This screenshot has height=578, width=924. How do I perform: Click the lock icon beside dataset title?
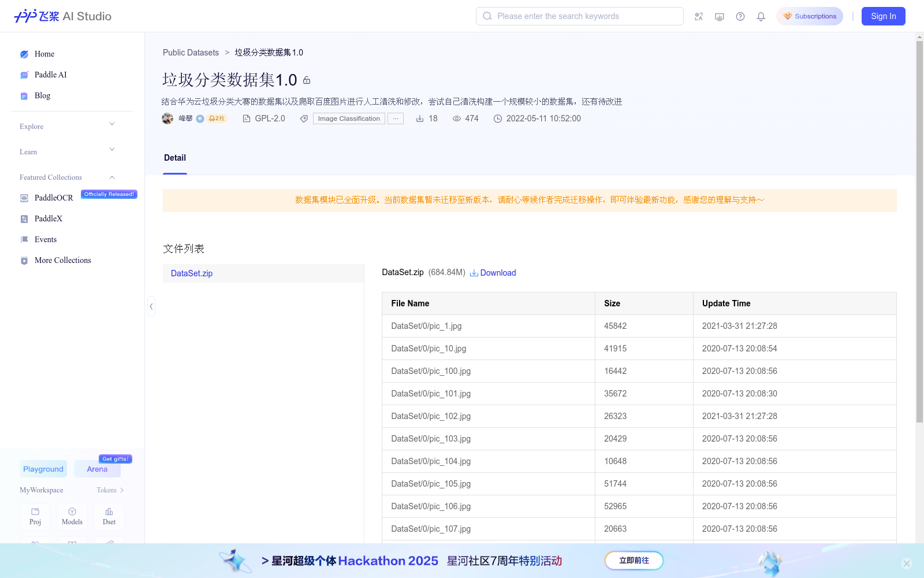click(307, 80)
